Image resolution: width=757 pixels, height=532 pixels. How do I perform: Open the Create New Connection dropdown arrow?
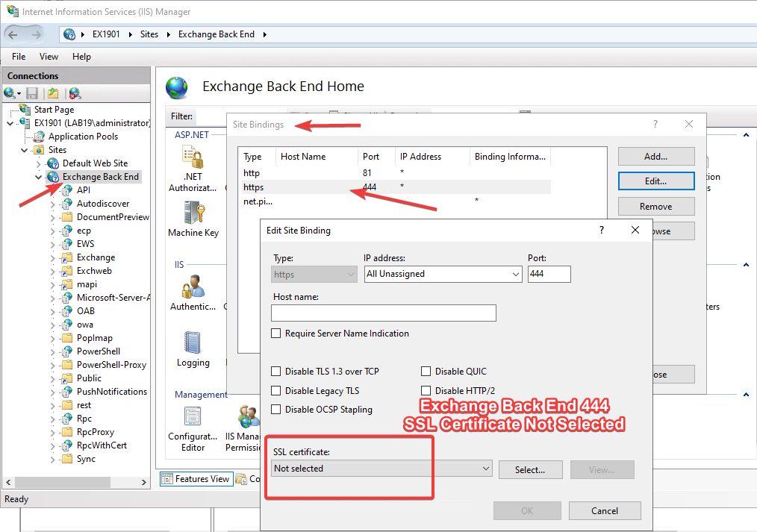point(19,93)
